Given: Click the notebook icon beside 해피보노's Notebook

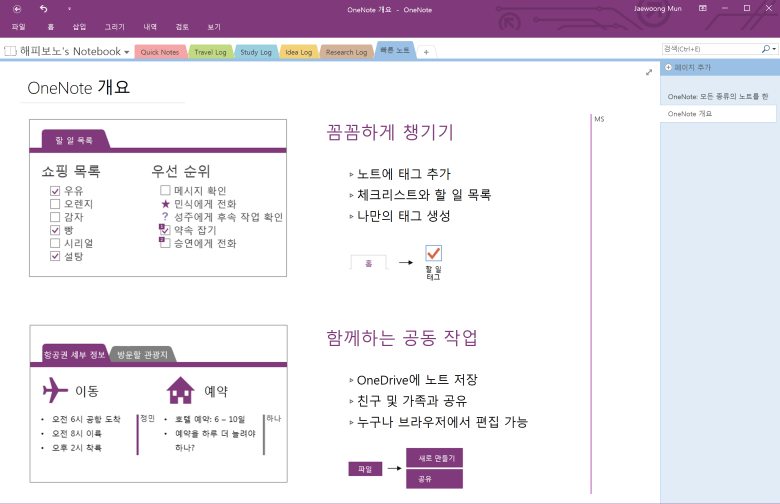Looking at the screenshot, I should (x=10, y=51).
